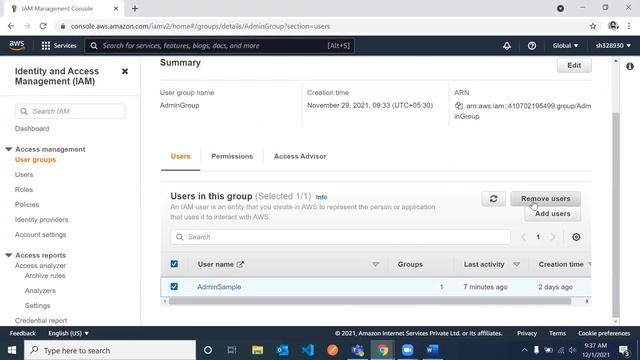Open the help question mark icon

click(531, 46)
